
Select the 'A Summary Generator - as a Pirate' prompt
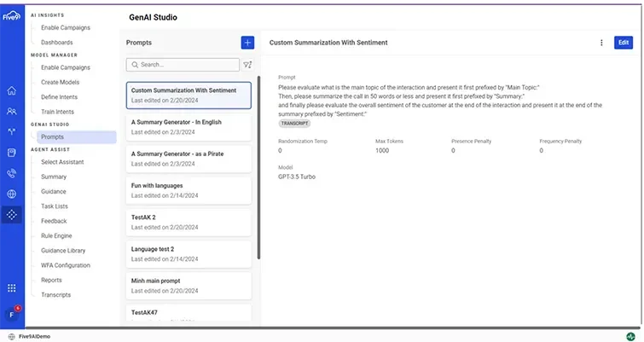189,157
